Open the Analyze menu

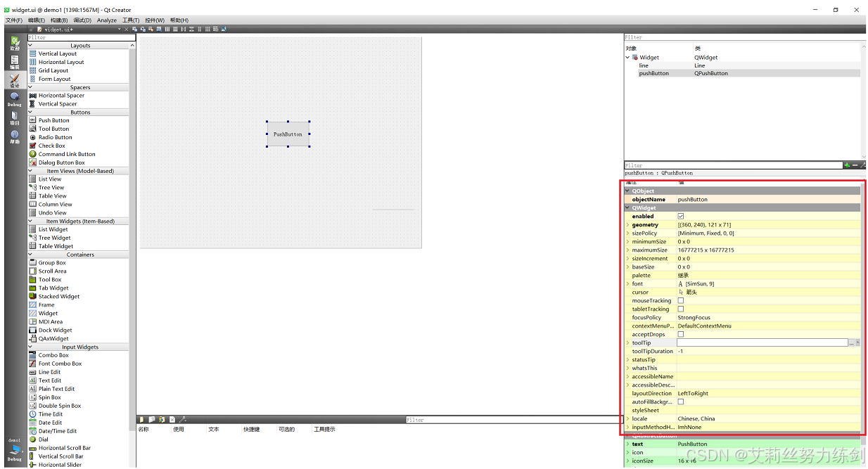coord(107,20)
